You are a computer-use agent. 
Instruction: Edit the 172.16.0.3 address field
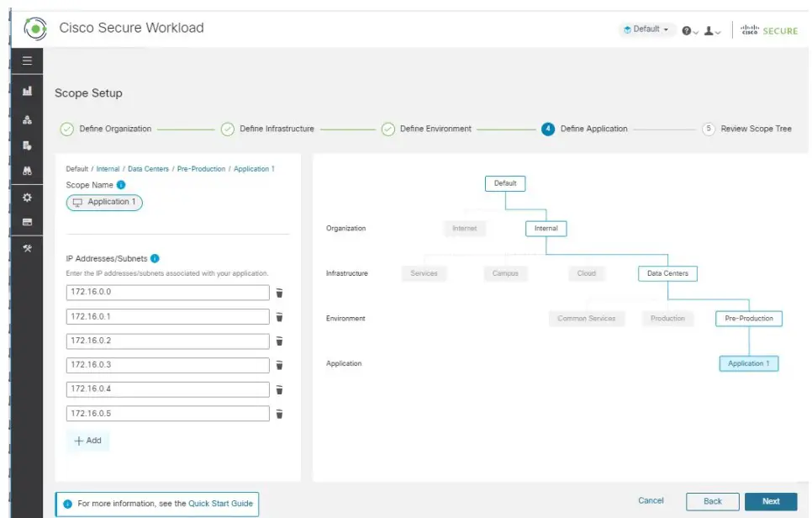point(168,365)
